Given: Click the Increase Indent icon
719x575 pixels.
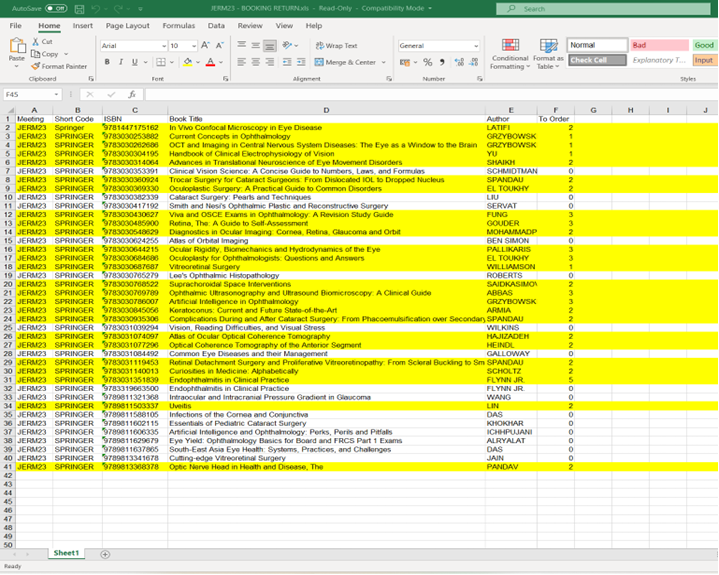Looking at the screenshot, I should pyautogui.click(x=301, y=62).
